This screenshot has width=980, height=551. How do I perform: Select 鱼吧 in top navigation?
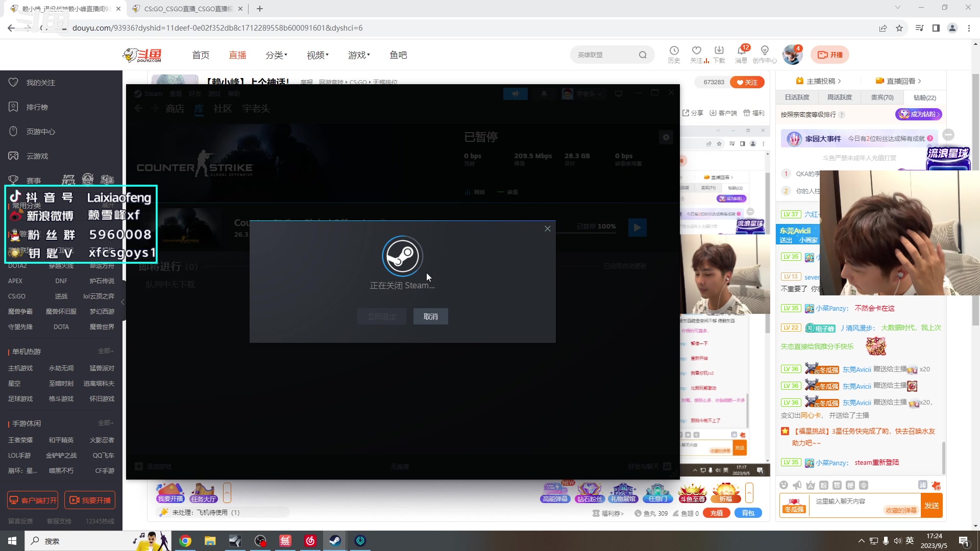point(398,55)
